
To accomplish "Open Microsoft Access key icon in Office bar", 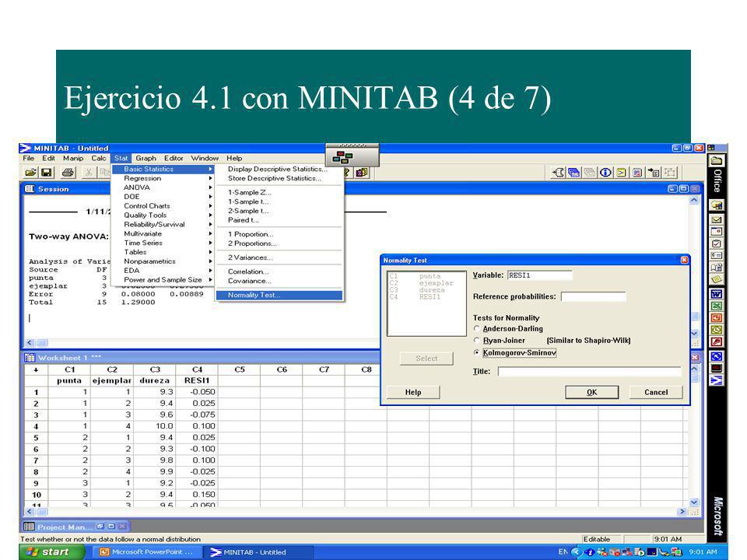I will pos(717,341).
